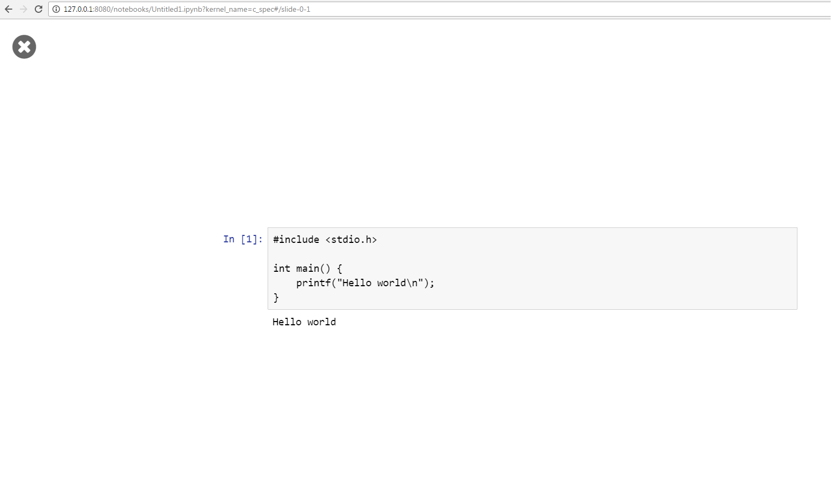Screen dimensions: 836x504
Task: Select the In [1]: cell prompt
Action: pos(242,239)
